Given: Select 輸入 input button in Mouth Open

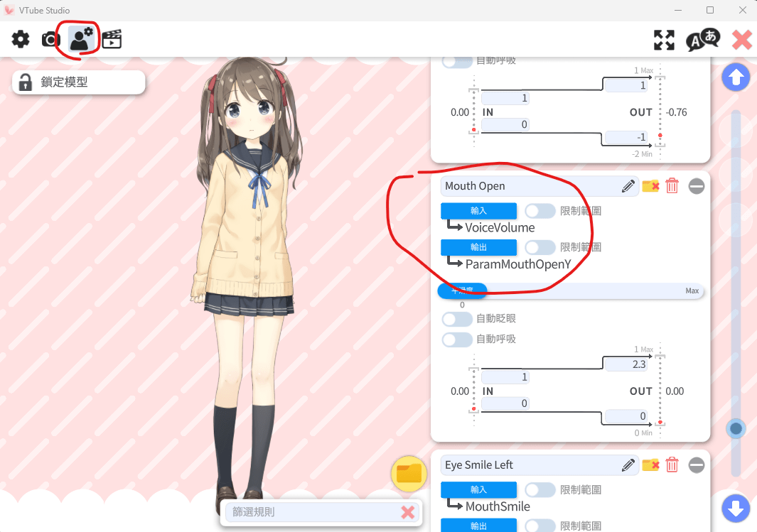Looking at the screenshot, I should (478, 211).
